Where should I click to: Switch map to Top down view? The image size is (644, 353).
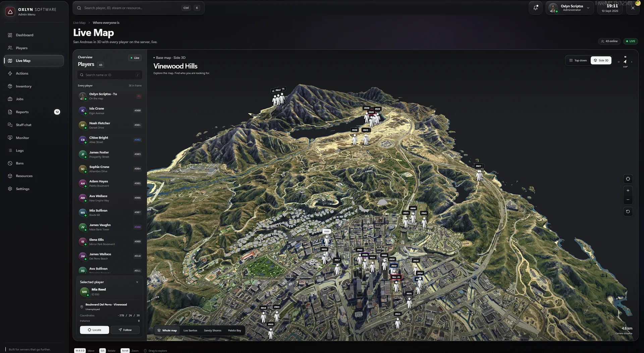click(578, 60)
